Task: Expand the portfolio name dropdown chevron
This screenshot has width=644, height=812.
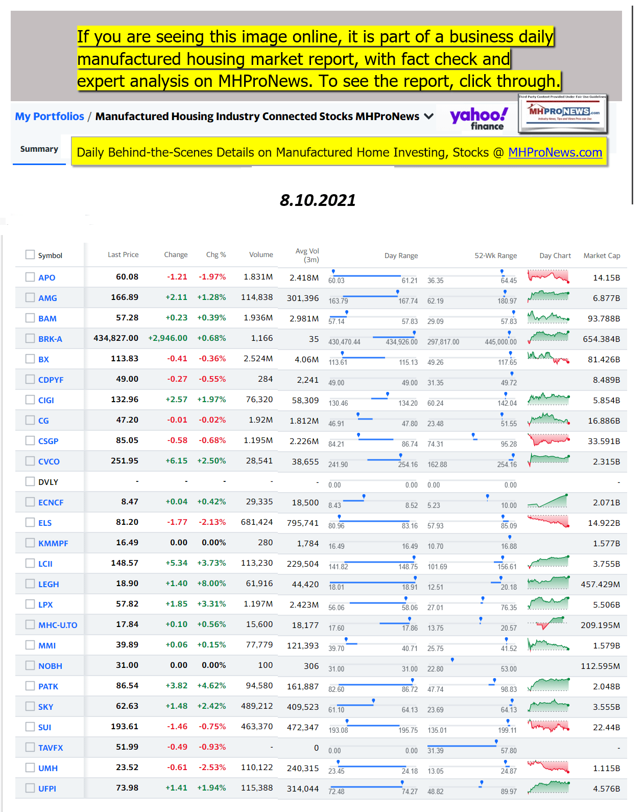Action: click(429, 117)
